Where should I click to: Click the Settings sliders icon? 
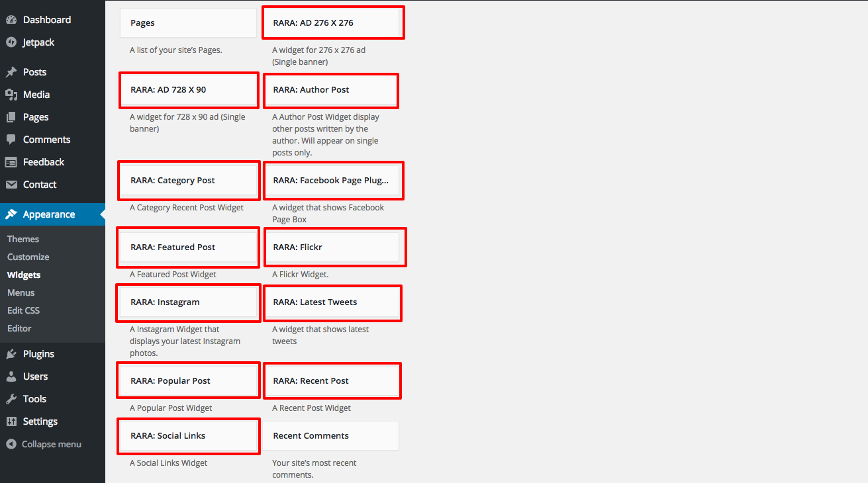tap(11, 421)
